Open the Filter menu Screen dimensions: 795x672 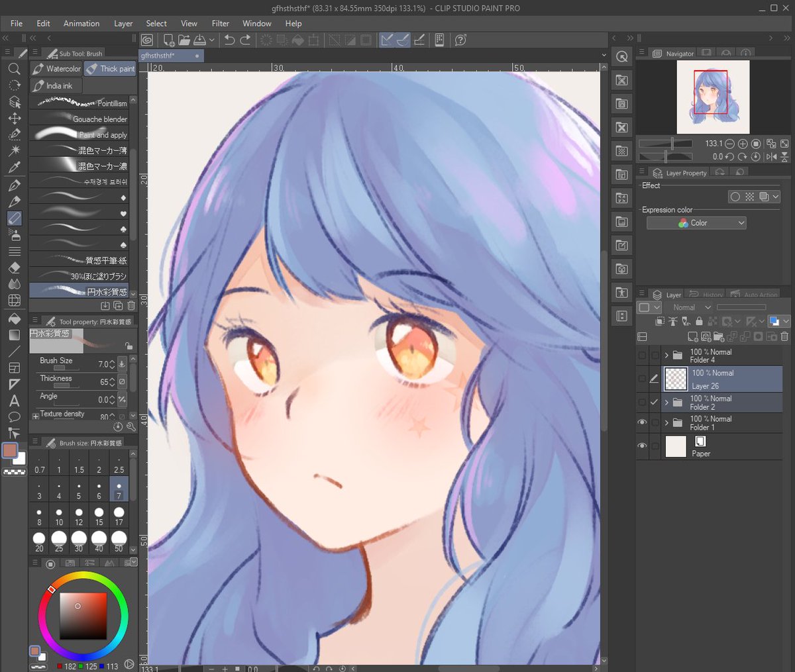[221, 23]
